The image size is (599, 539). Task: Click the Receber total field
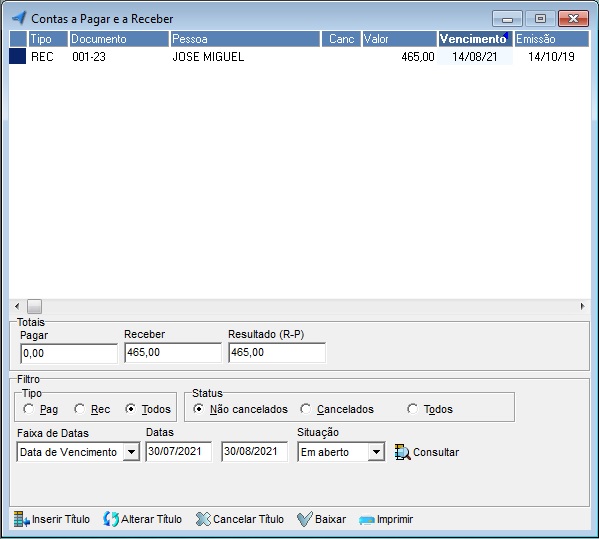click(173, 352)
